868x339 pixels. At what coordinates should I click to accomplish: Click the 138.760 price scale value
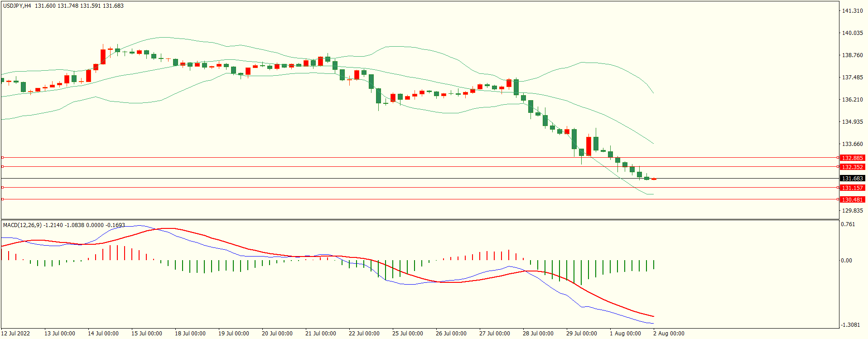coord(852,55)
